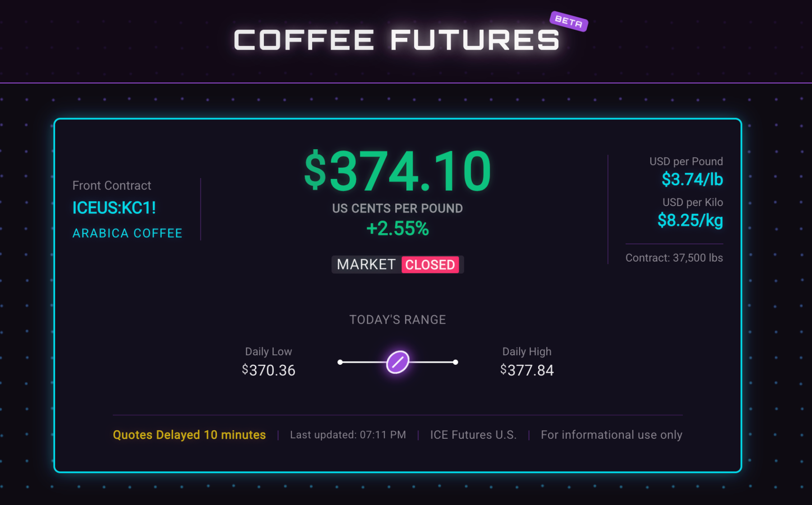
Task: Select the ICEUS:KC1! contract symbol
Action: coord(114,208)
